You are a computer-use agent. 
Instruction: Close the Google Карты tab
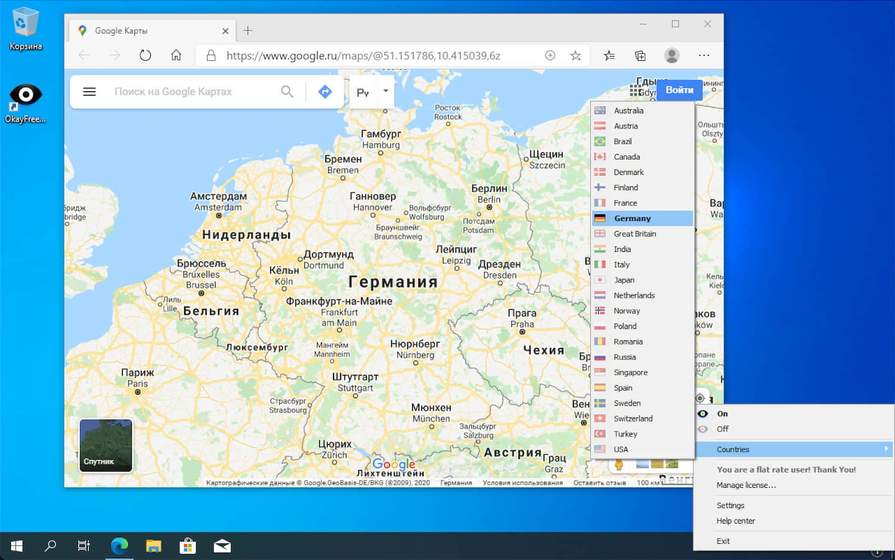coord(225,31)
